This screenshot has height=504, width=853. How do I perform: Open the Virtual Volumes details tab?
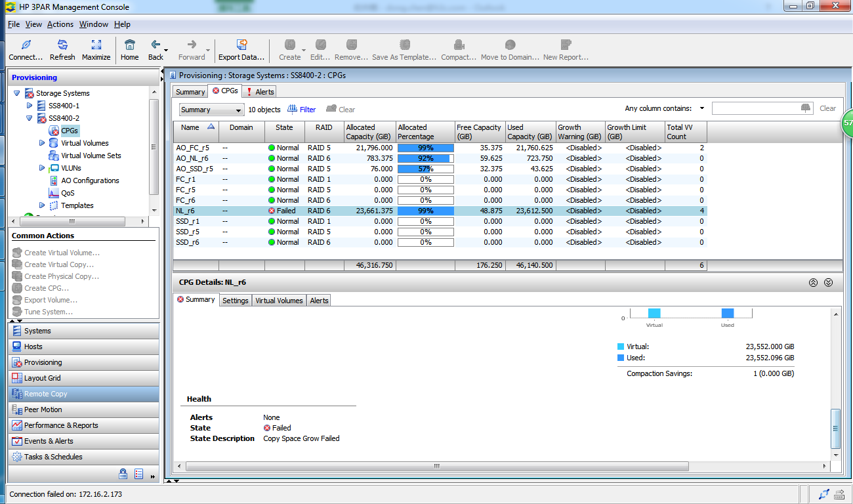(279, 301)
